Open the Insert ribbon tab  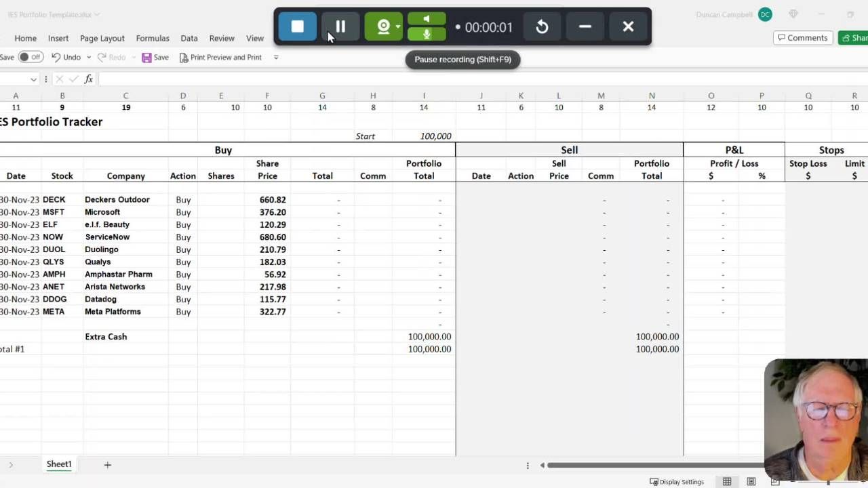[58, 38]
